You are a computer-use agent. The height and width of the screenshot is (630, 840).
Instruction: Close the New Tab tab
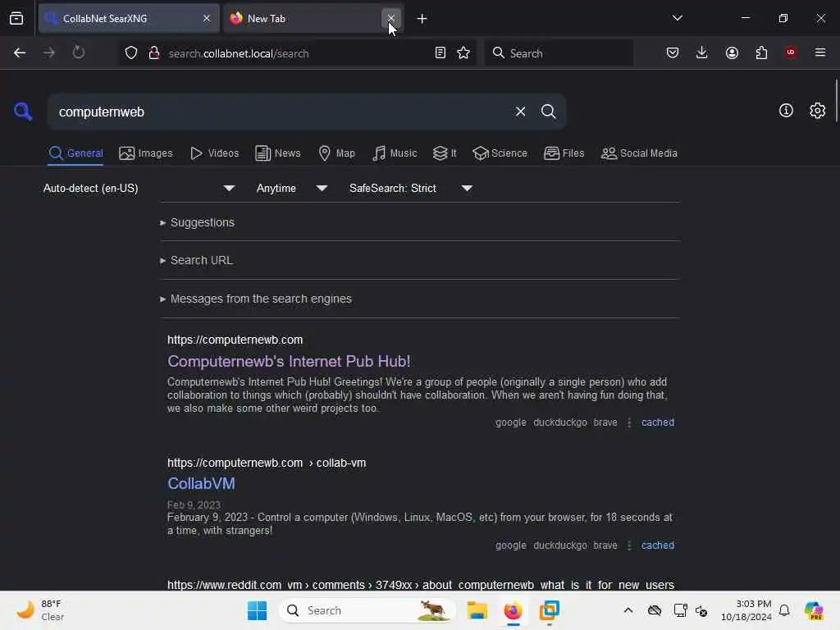(391, 18)
